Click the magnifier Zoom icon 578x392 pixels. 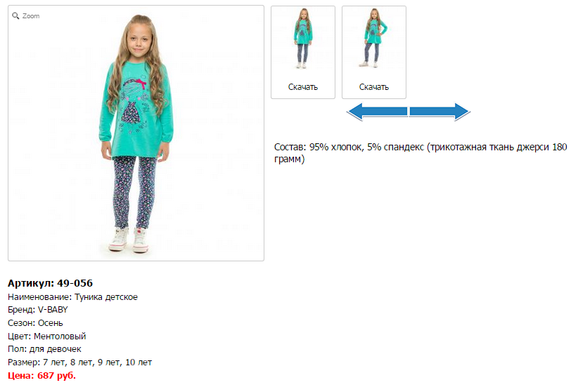point(15,16)
